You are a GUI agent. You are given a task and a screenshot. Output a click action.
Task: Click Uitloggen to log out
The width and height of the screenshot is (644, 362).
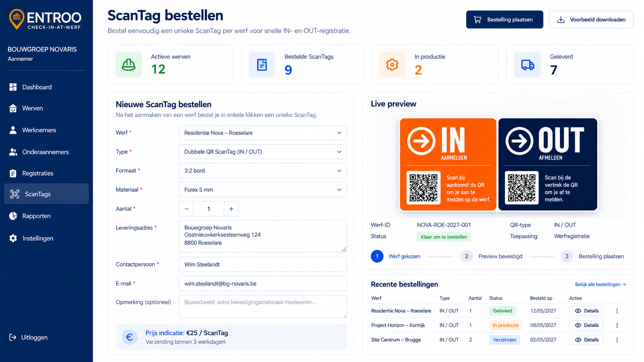(x=29, y=337)
